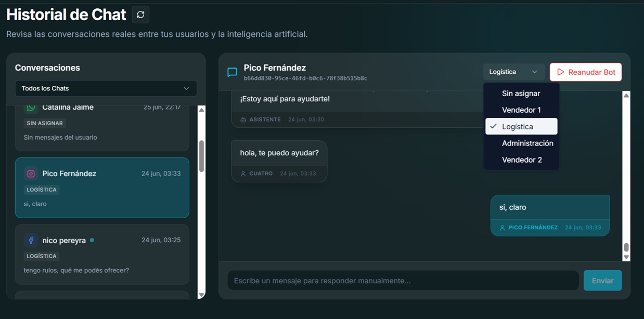Click the WhatsApp icon on Catalina Jaime card
Screen dimensions: 644x319
[x=31, y=107]
